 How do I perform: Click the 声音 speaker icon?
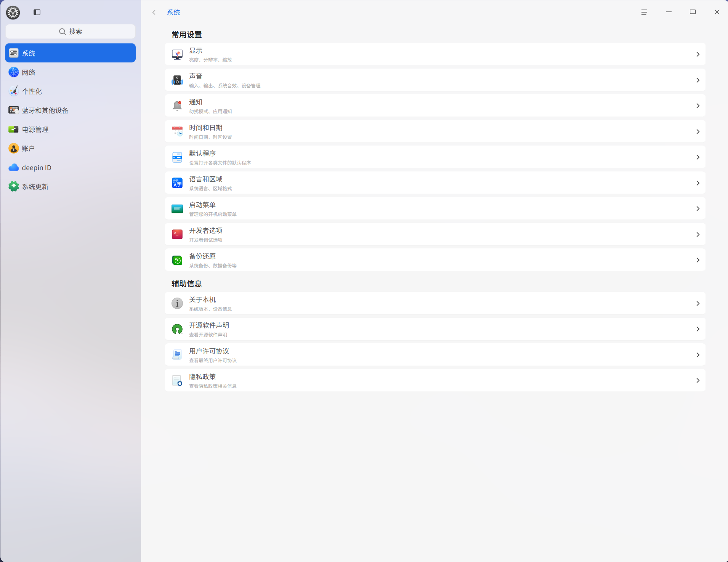coord(177,80)
